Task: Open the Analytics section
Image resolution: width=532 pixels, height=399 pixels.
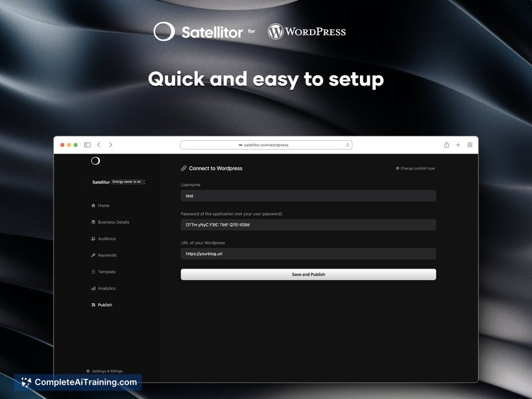Action: [104, 289]
